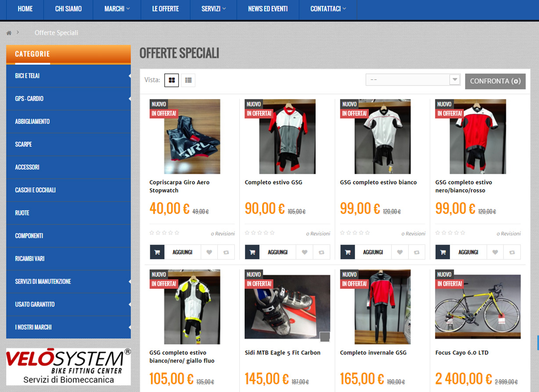
Task: Open NEWS ED EVENTI page
Action: pos(268,9)
